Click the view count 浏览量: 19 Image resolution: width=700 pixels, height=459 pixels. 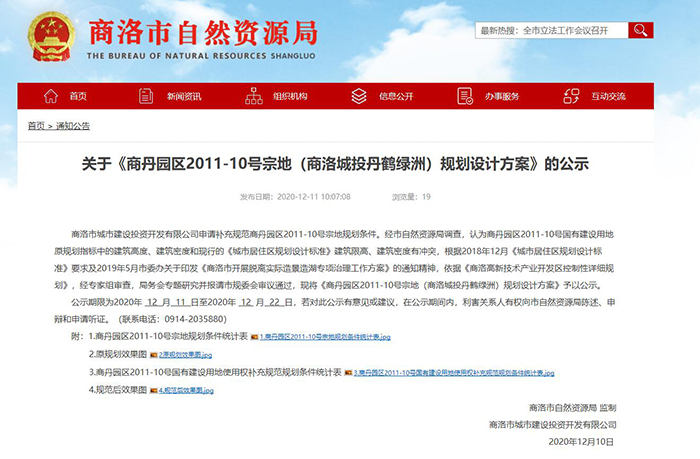pos(411,197)
